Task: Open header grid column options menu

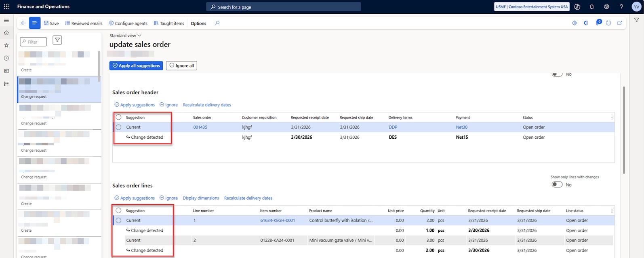Action: tap(612, 118)
